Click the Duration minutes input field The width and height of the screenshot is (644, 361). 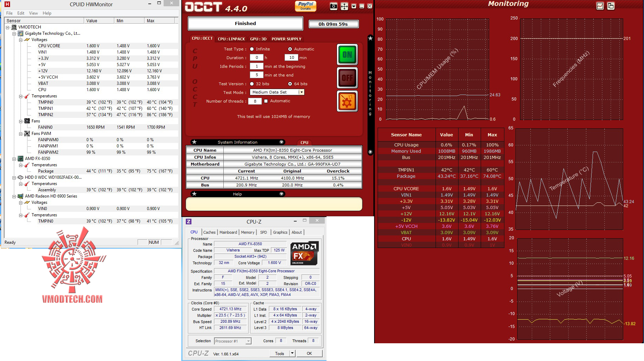[291, 58]
